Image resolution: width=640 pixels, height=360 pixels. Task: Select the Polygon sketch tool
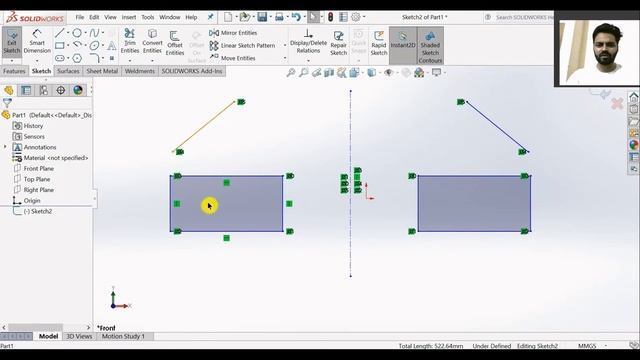(x=77, y=58)
